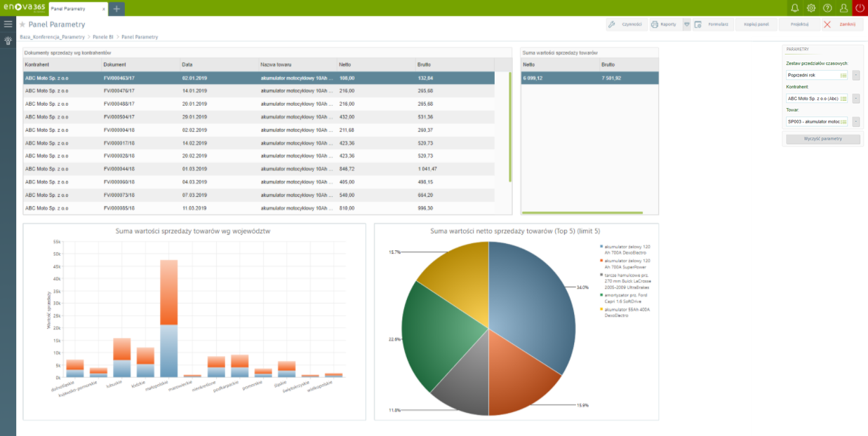
Task: Go to Panele BI breadcrumb
Action: 102,37
